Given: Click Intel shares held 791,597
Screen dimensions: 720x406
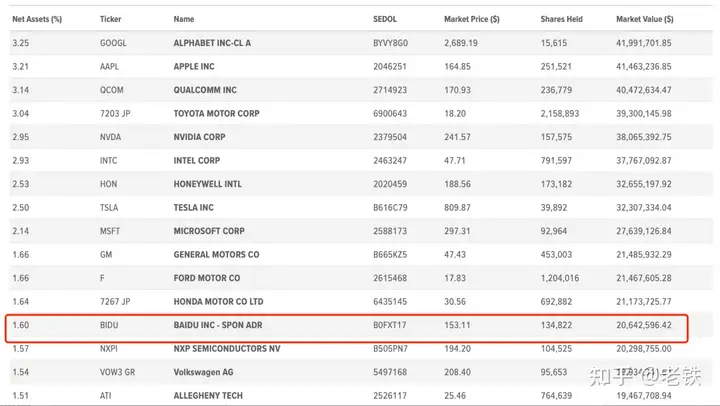Looking at the screenshot, I should [556, 161].
